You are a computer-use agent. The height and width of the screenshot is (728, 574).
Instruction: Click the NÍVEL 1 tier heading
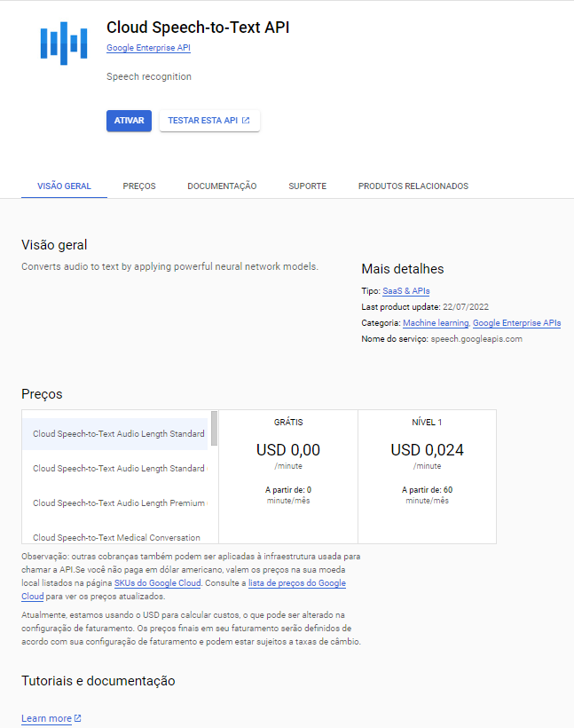[427, 422]
